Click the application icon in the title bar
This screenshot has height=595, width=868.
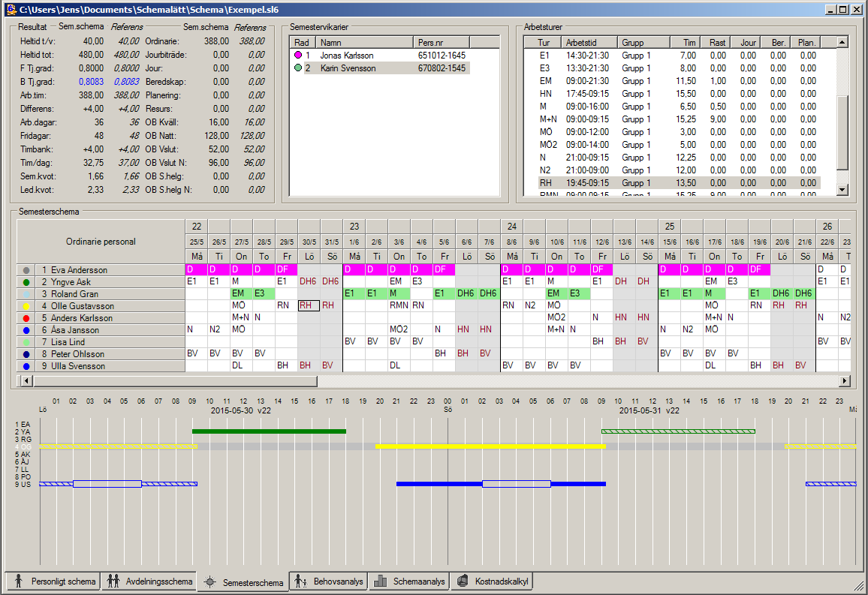click(11, 10)
